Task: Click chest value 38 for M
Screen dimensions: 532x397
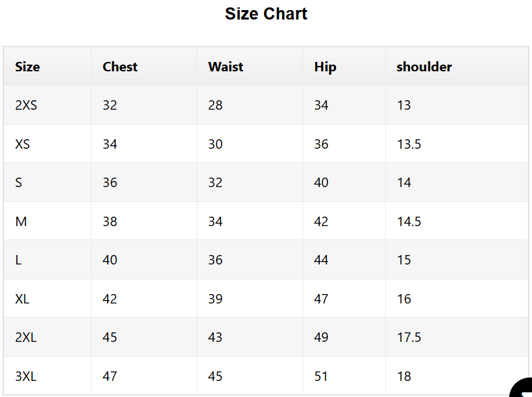Action: point(110,222)
